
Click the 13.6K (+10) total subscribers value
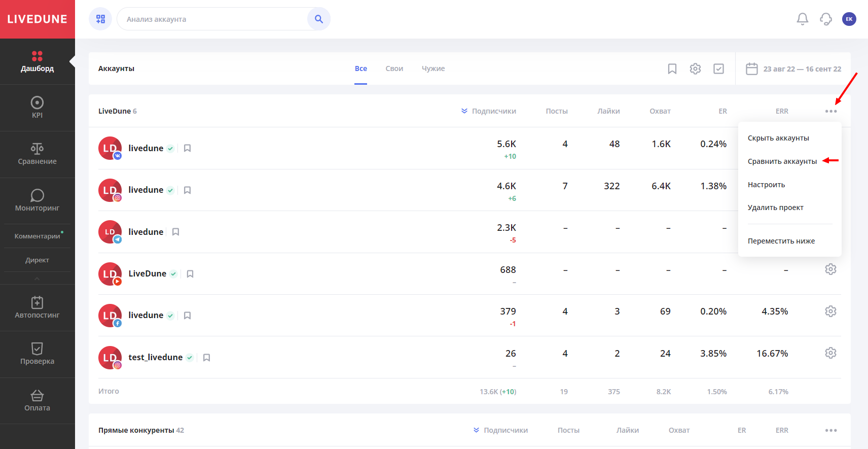pyautogui.click(x=498, y=392)
